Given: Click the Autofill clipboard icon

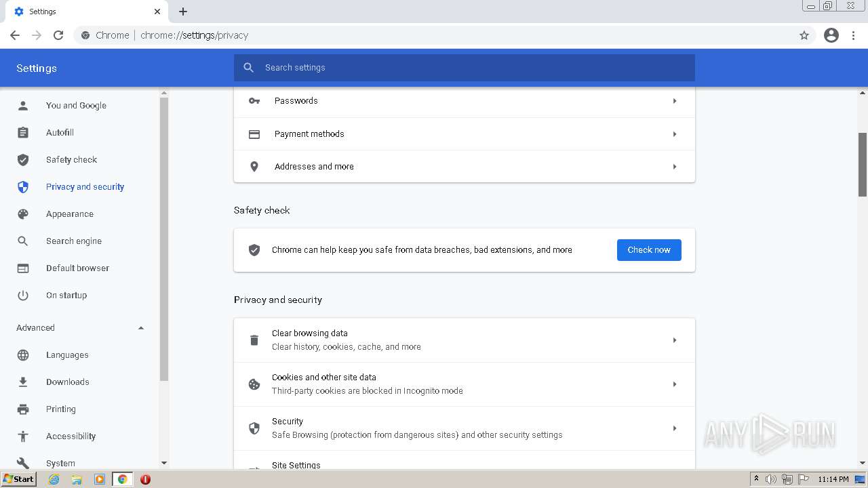Looking at the screenshot, I should (23, 133).
